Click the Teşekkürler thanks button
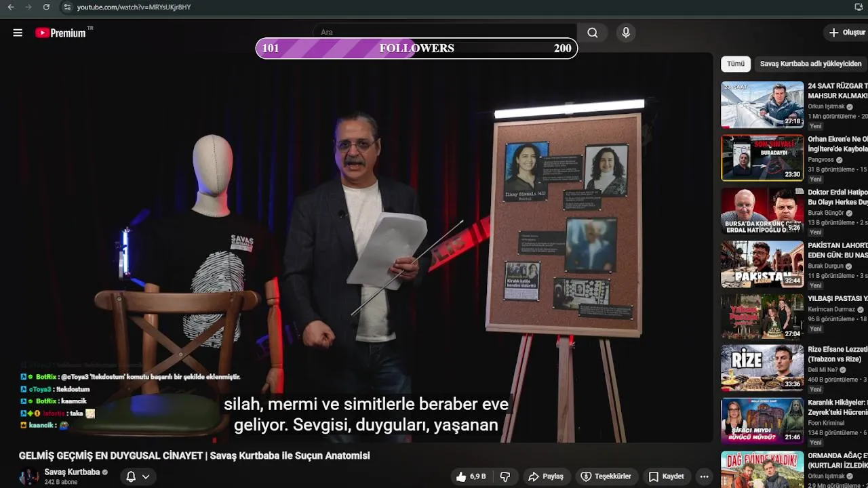 point(606,476)
